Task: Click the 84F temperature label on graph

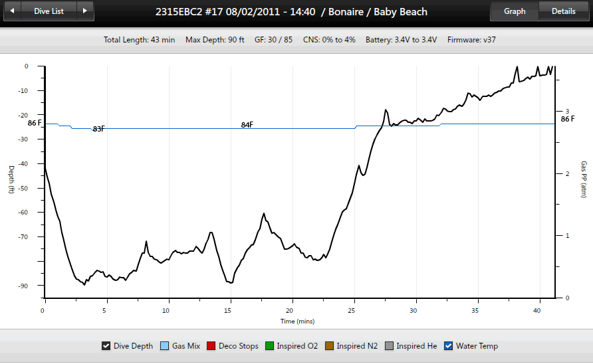Action: click(x=247, y=125)
